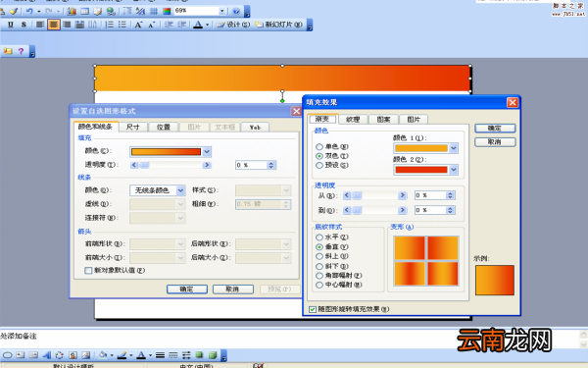Select the 预设 (preset) radio button
Screen dimensions: 588x368
[x=319, y=165]
